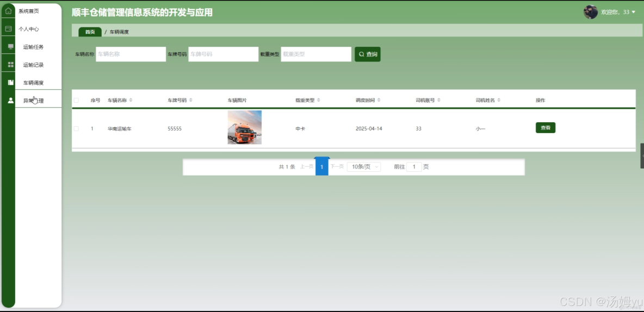The width and height of the screenshot is (644, 312).
Task: Click the 中卡 load type cell
Action: click(300, 128)
